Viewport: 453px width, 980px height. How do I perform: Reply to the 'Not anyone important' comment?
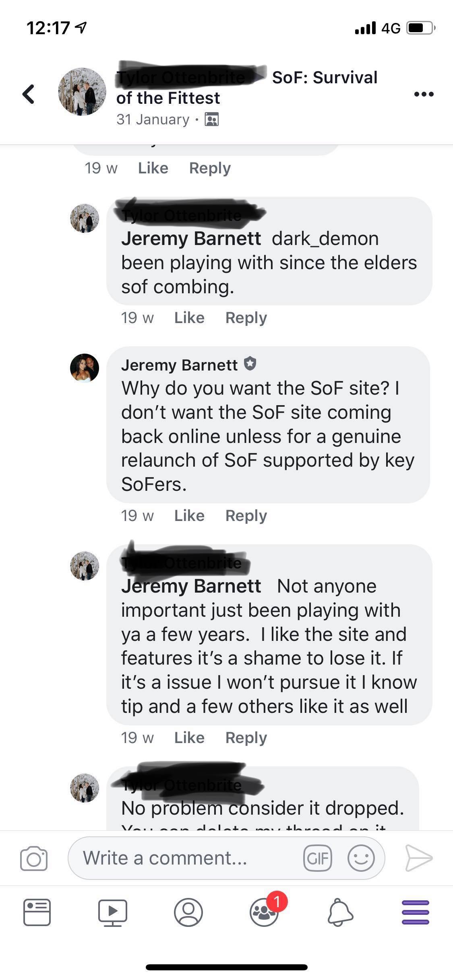coord(246,738)
